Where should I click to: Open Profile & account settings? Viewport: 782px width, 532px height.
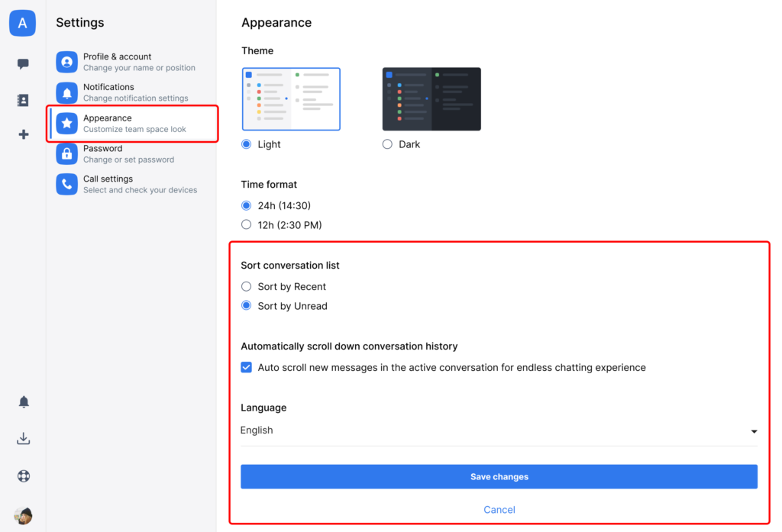coord(132,62)
